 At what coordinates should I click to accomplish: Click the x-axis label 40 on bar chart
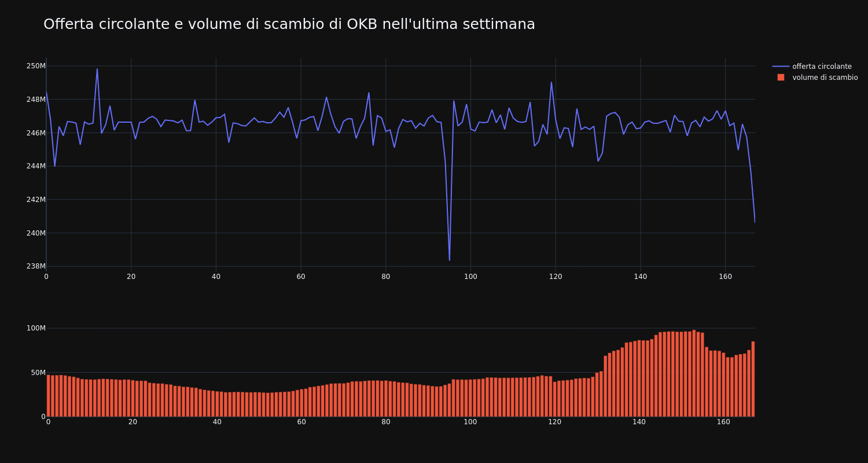[217, 422]
